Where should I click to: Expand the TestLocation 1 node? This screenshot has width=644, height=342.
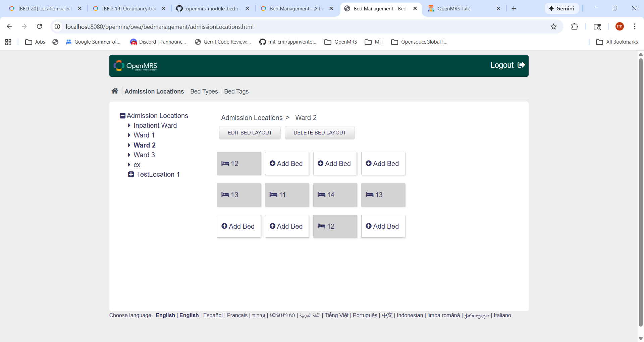click(131, 174)
